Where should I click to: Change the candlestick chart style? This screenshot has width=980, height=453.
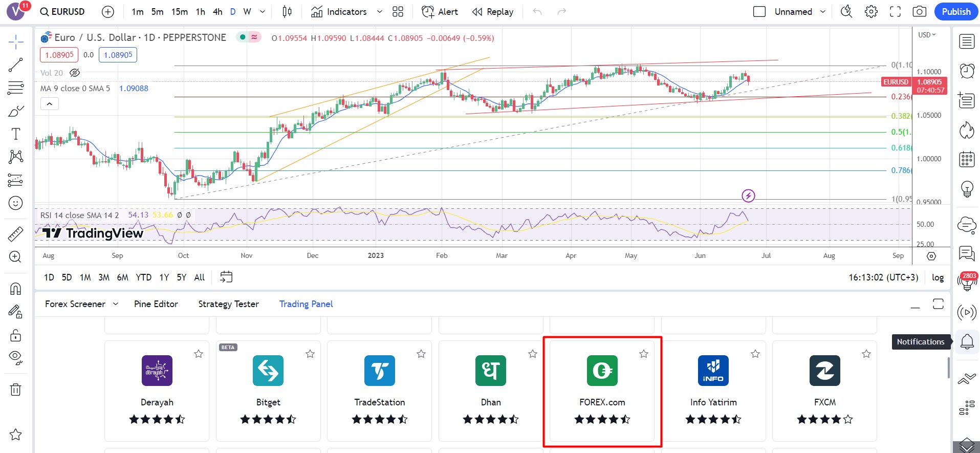(287, 12)
